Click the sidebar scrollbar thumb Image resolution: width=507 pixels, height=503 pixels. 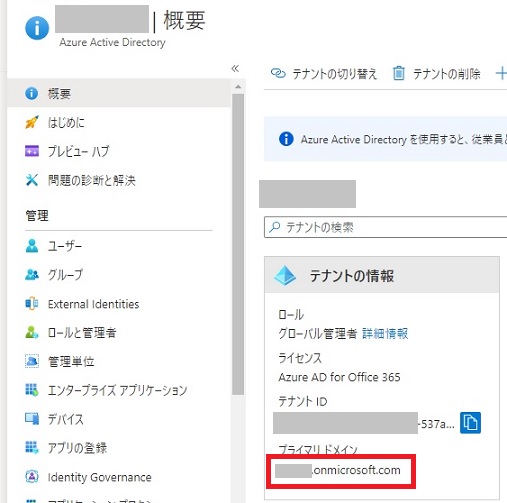[238, 244]
